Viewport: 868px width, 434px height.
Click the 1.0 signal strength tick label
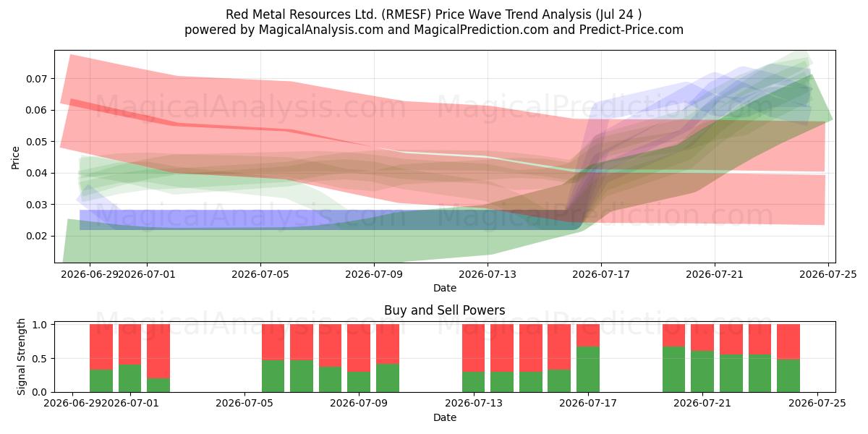[x=41, y=325]
